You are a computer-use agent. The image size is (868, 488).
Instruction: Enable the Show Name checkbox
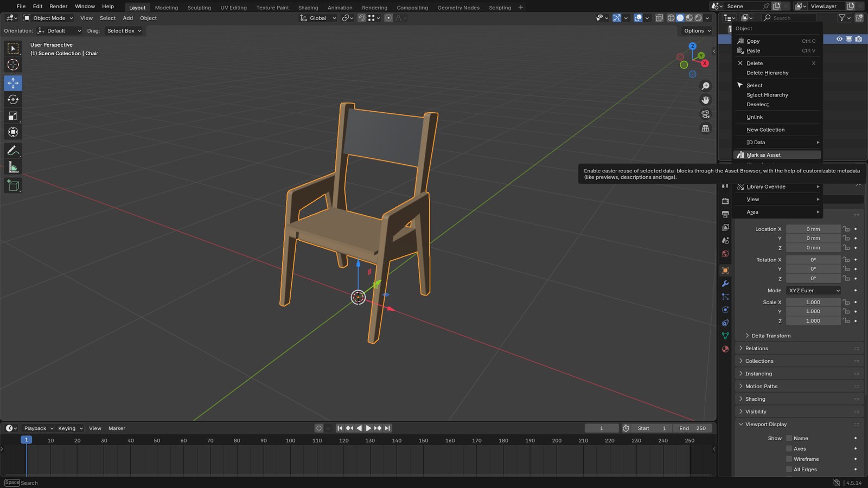(x=789, y=438)
